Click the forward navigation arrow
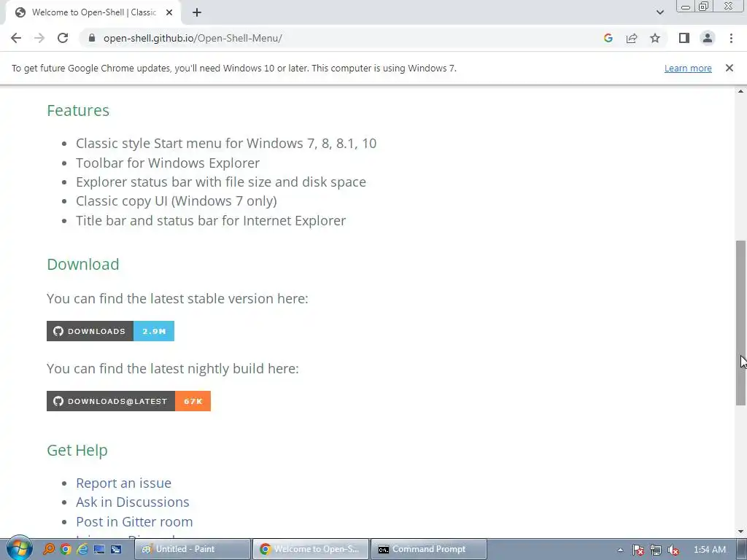 (39, 38)
